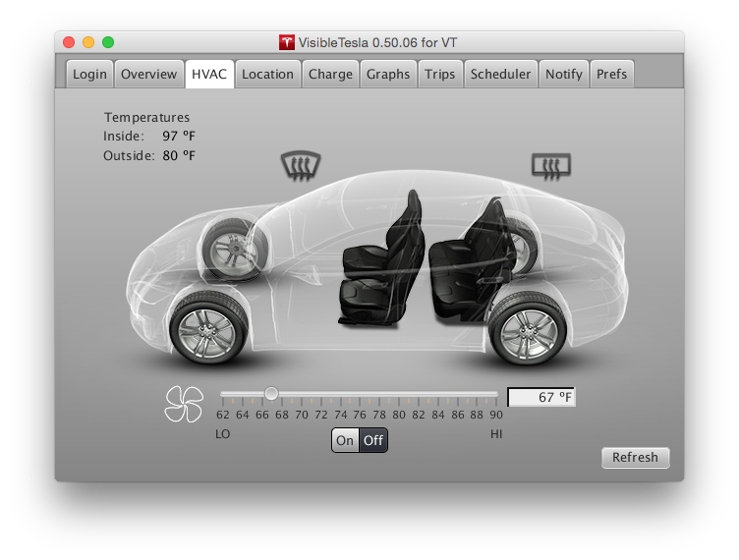Open the Overview tab
Screen dimensions: 739x560
point(149,74)
